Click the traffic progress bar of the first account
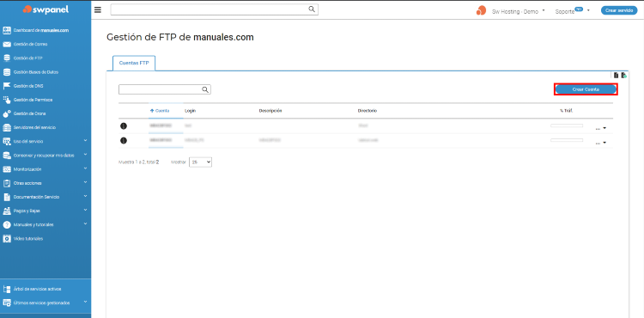 coord(567,125)
